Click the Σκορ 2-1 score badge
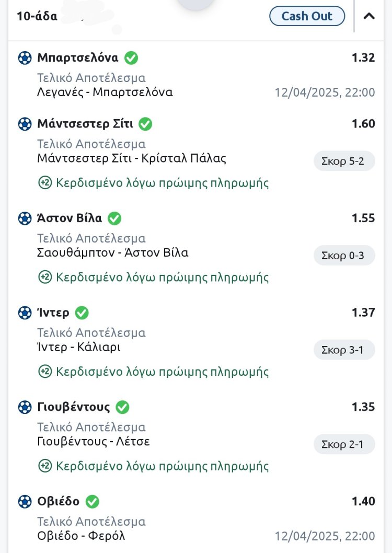The width and height of the screenshot is (392, 553). [x=344, y=444]
